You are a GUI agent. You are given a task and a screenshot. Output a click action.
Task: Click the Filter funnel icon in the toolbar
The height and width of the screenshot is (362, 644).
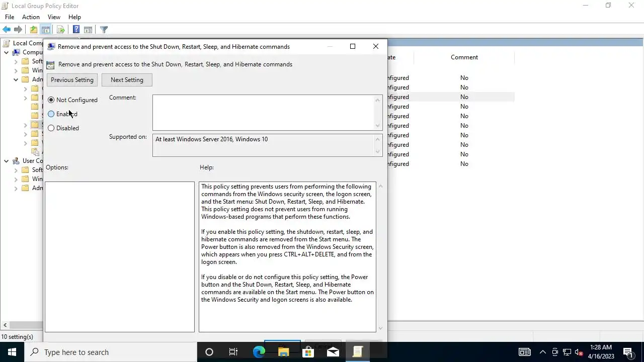pos(104,30)
